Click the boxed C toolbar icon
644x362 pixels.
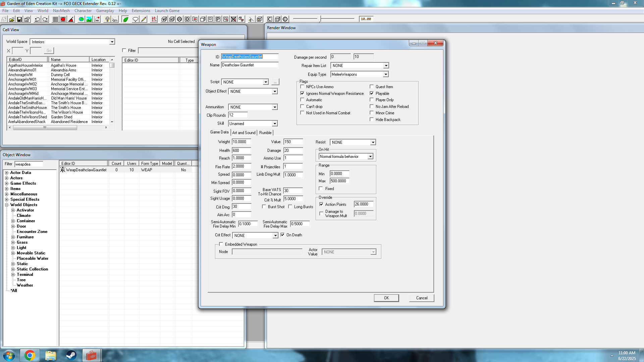(x=270, y=19)
